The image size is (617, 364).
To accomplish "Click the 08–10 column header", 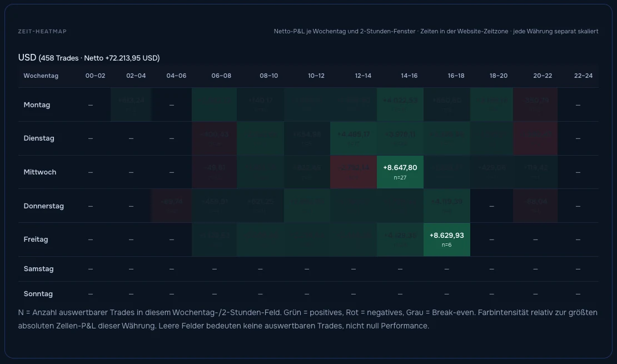I will [x=269, y=76].
